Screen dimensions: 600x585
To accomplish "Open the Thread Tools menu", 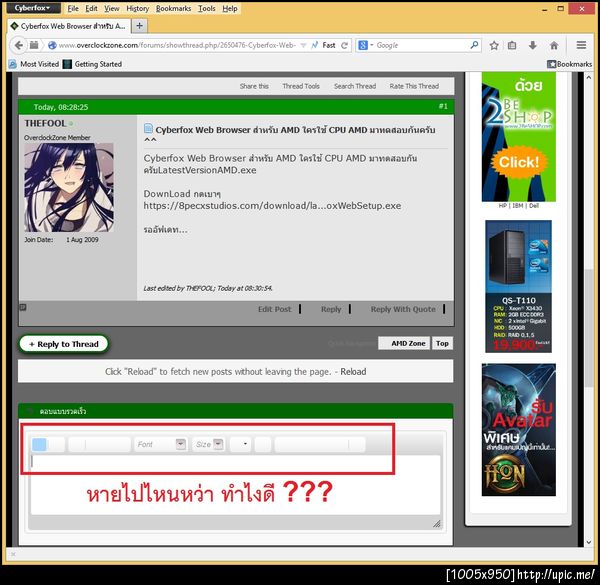I will coord(301,86).
